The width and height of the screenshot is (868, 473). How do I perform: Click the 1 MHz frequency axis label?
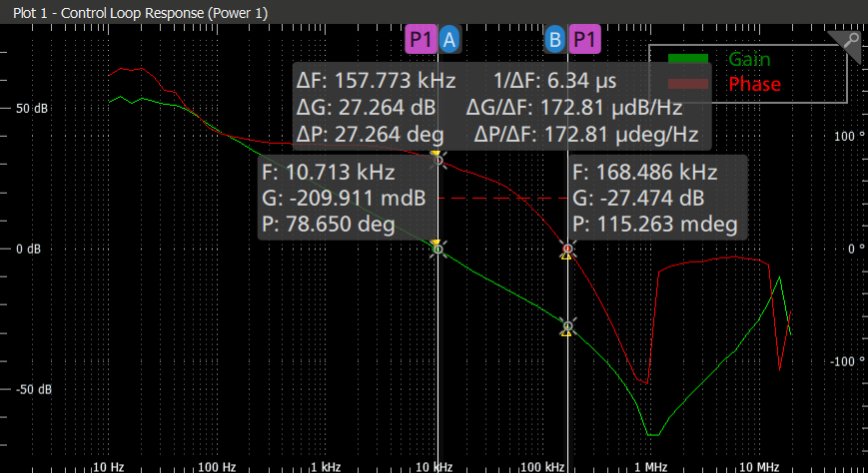click(x=649, y=466)
